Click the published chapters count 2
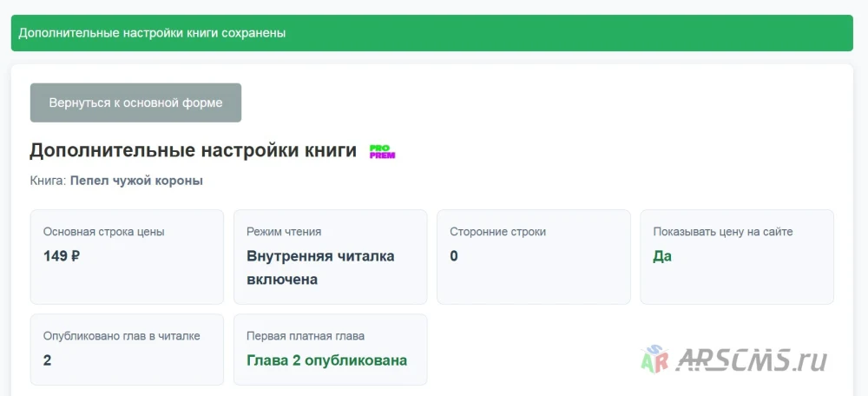The height and width of the screenshot is (396, 868). click(47, 360)
